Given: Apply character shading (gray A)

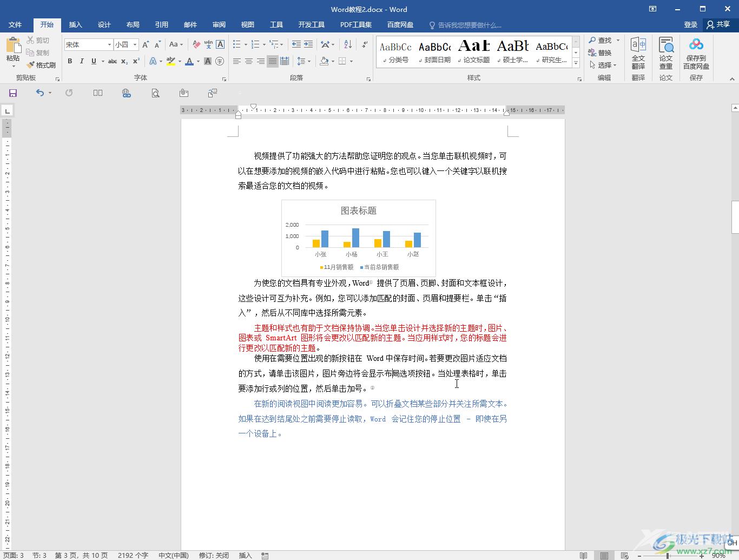Looking at the screenshot, I should coord(208,61).
